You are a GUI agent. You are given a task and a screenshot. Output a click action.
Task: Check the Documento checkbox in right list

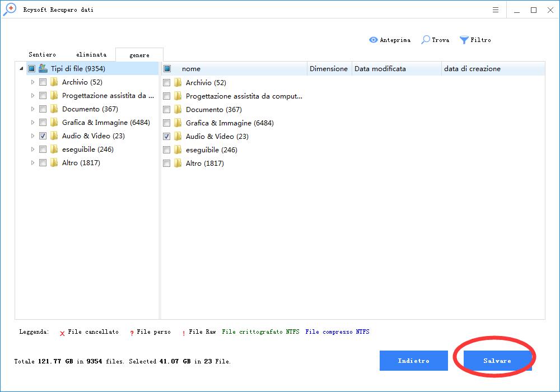point(166,109)
